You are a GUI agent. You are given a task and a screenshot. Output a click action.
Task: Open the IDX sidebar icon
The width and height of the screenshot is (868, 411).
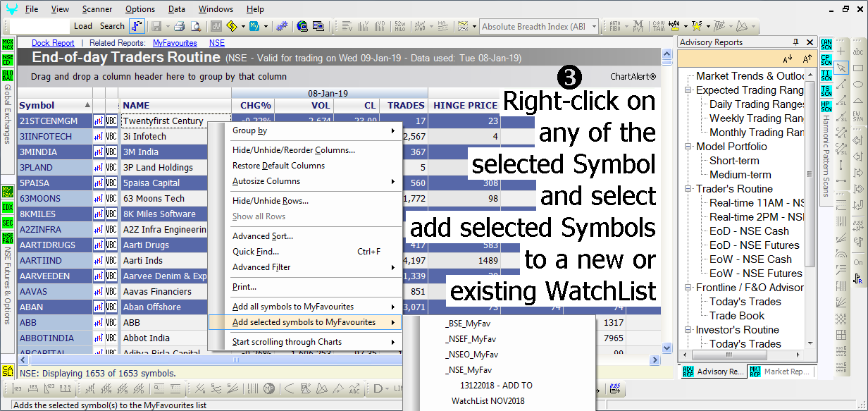8,207
